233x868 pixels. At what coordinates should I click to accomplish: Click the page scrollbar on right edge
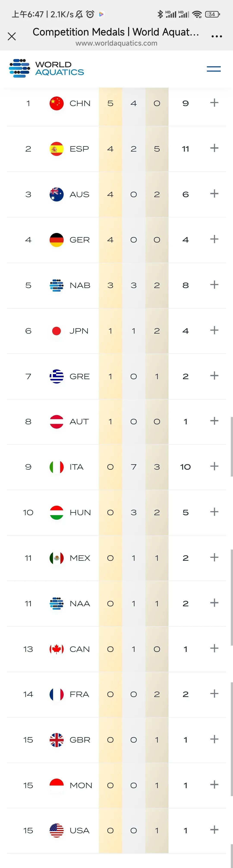tap(232, 447)
